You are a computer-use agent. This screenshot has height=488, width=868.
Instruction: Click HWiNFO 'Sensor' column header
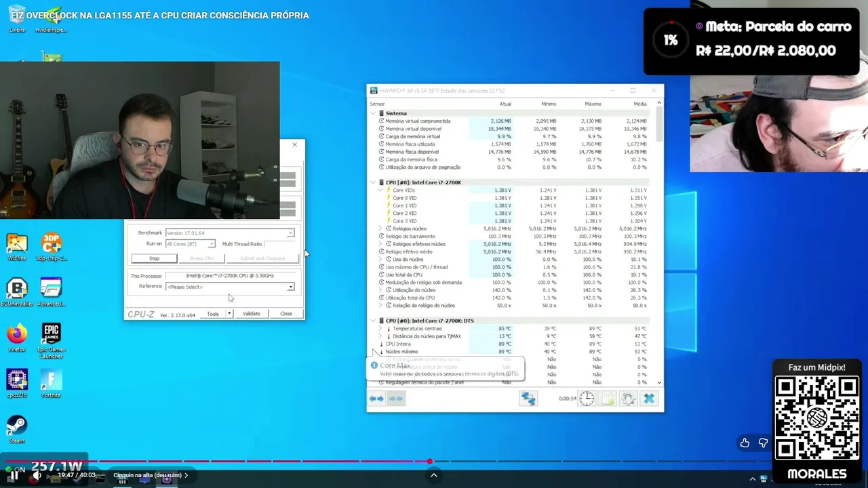pos(377,104)
